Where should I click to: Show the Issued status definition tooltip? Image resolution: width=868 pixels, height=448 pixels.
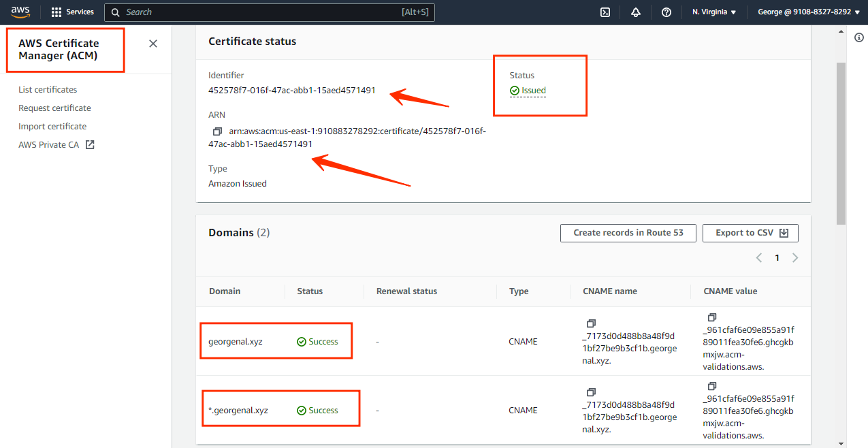532,90
